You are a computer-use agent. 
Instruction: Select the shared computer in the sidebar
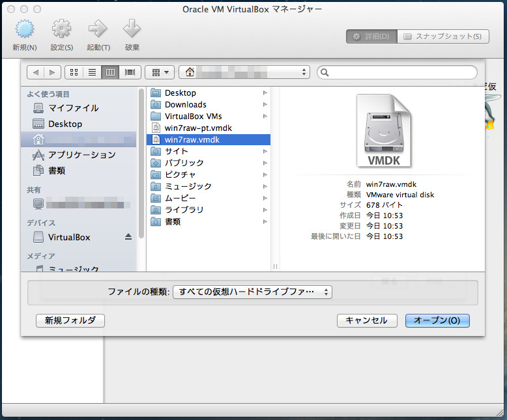pos(78,204)
